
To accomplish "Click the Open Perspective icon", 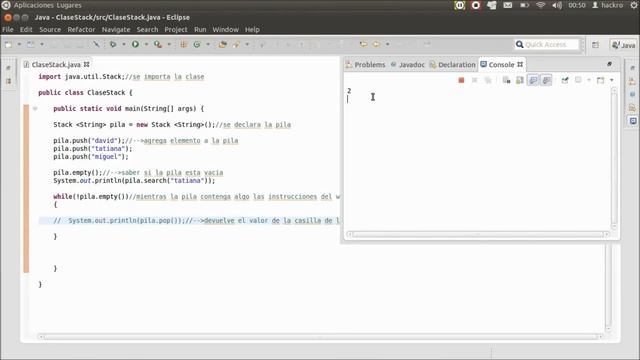I will point(596,44).
